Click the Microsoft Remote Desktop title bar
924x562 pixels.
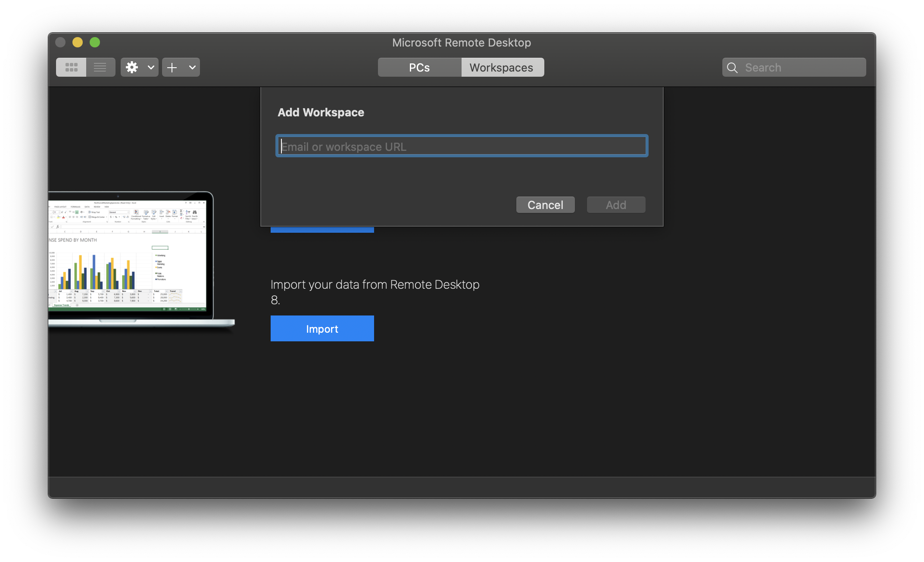461,42
